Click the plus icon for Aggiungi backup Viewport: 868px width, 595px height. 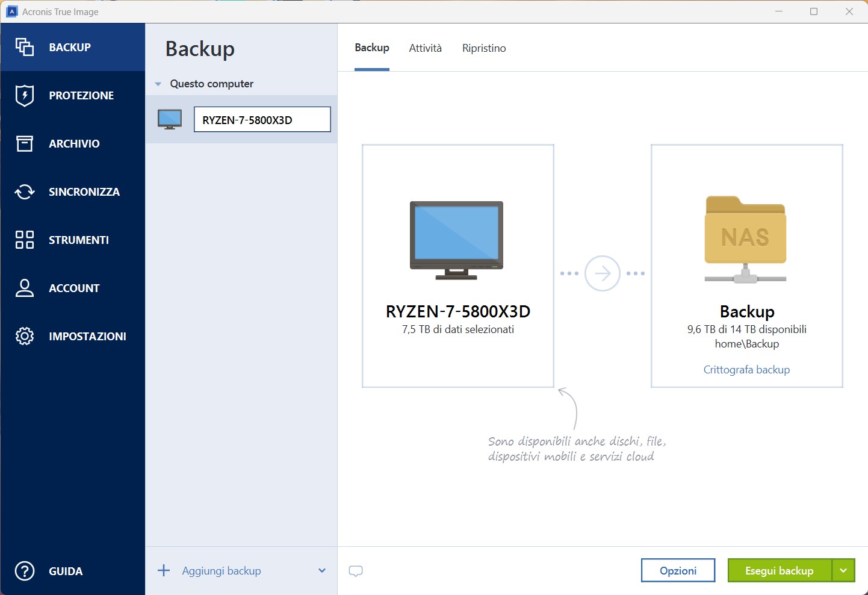point(164,571)
